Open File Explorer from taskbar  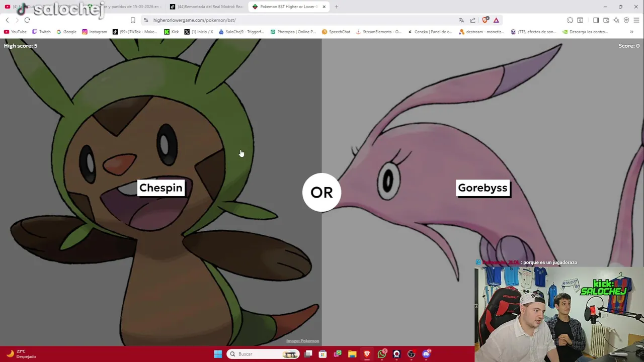(352, 354)
